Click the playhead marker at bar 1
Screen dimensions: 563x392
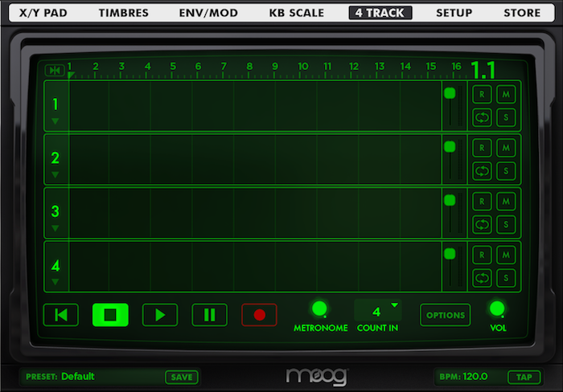tap(71, 75)
